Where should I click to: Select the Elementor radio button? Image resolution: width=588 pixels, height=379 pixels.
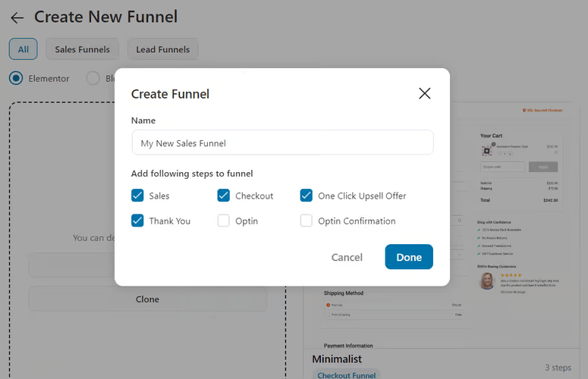tap(16, 78)
